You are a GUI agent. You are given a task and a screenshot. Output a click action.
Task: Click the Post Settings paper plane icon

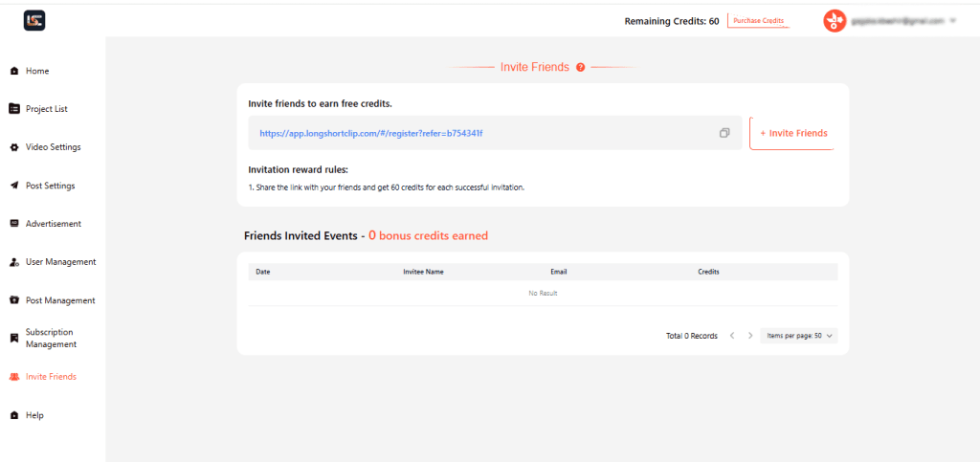point(14,186)
